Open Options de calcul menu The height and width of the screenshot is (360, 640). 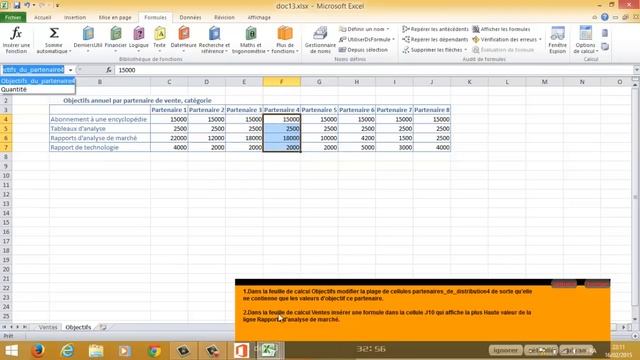coord(586,39)
